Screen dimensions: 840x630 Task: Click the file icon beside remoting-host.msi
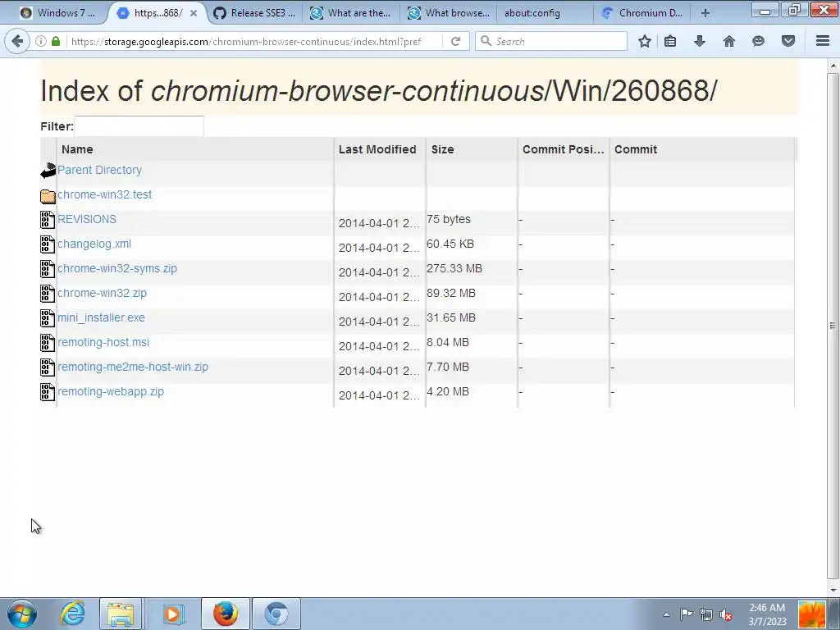48,343
